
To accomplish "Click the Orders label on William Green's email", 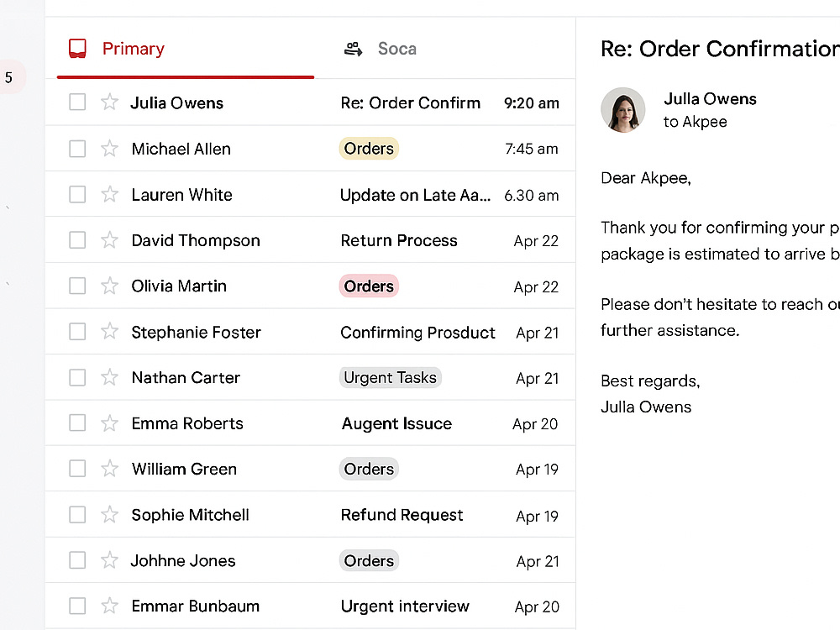I will (369, 469).
